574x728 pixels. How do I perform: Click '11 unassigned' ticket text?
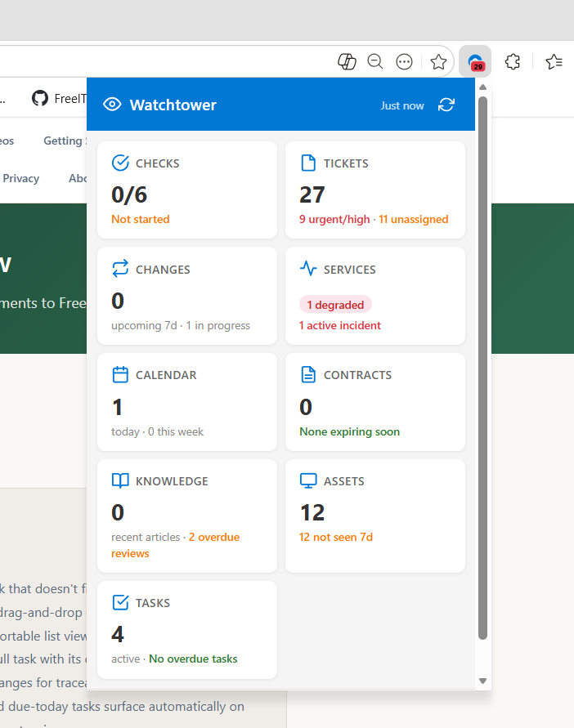coord(413,219)
